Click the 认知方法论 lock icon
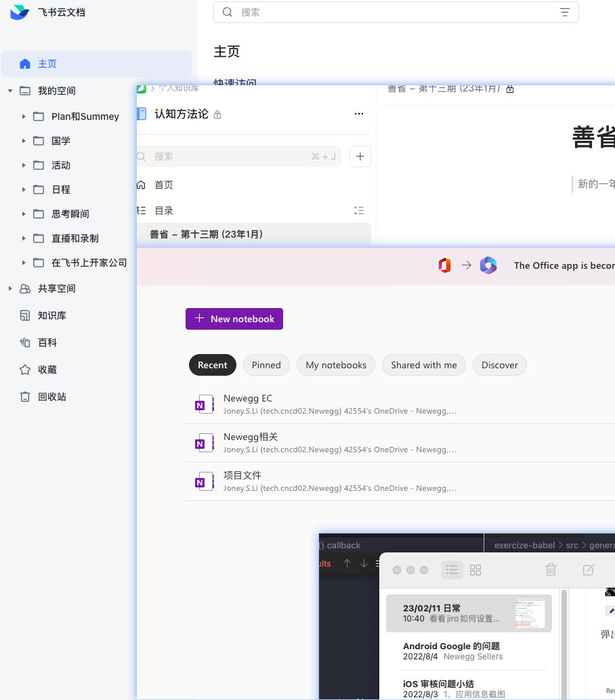Screen dimensions: 615x700 (x=217, y=114)
